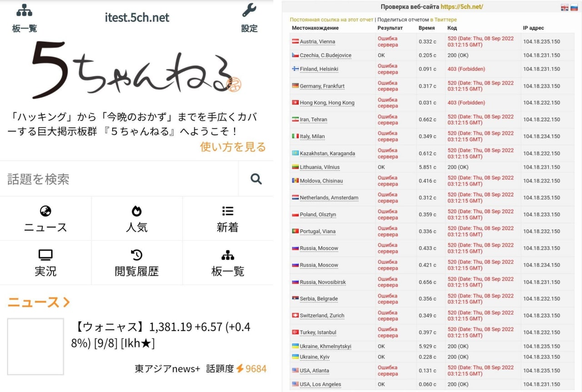Click the Код column header

pyautogui.click(x=452, y=28)
